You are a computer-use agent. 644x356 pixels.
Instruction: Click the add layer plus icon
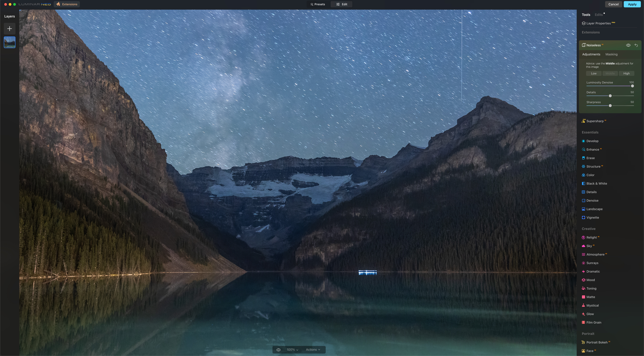click(x=10, y=29)
